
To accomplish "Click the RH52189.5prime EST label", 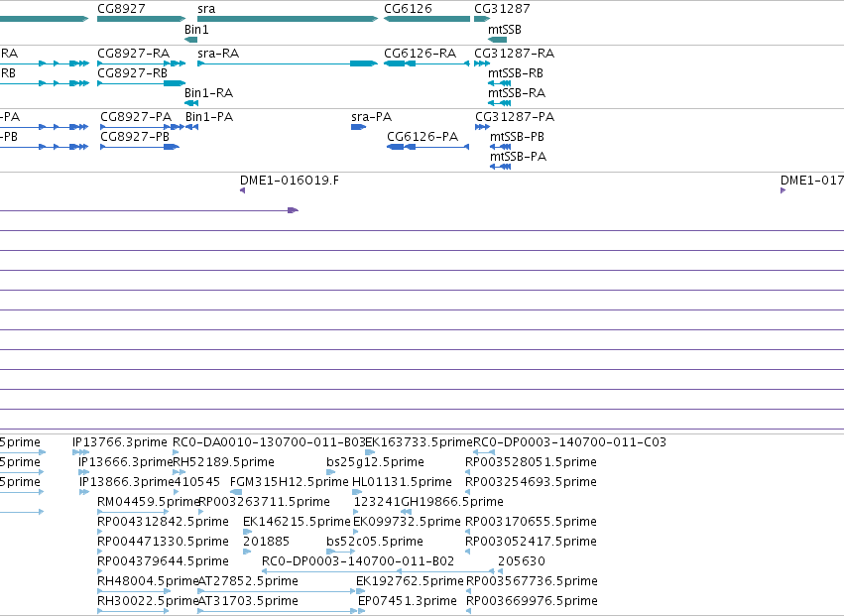I will pos(223,462).
